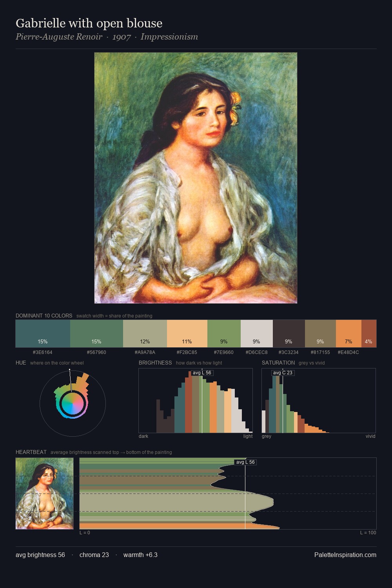The width and height of the screenshot is (392, 588).
Task: Pick the #3C3234 dark brown swatch
Action: pyautogui.click(x=289, y=334)
